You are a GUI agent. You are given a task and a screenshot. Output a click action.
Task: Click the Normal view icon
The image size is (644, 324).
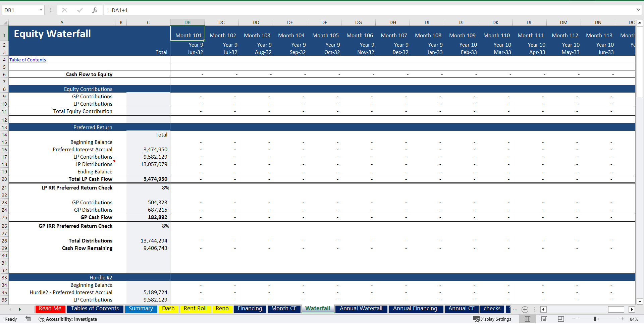click(527, 319)
